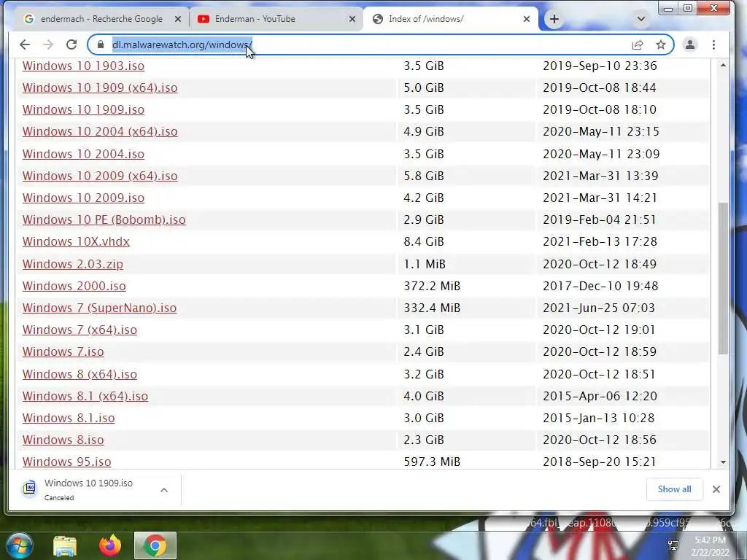Open Windows Explorer from taskbar
Viewport: 747px width, 560px height.
click(65, 545)
